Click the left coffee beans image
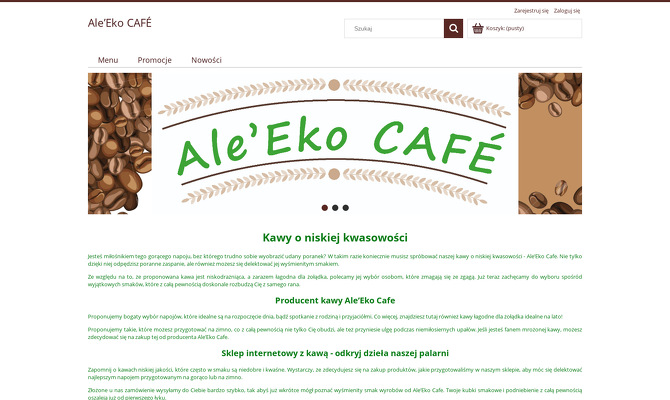 pos(120,143)
